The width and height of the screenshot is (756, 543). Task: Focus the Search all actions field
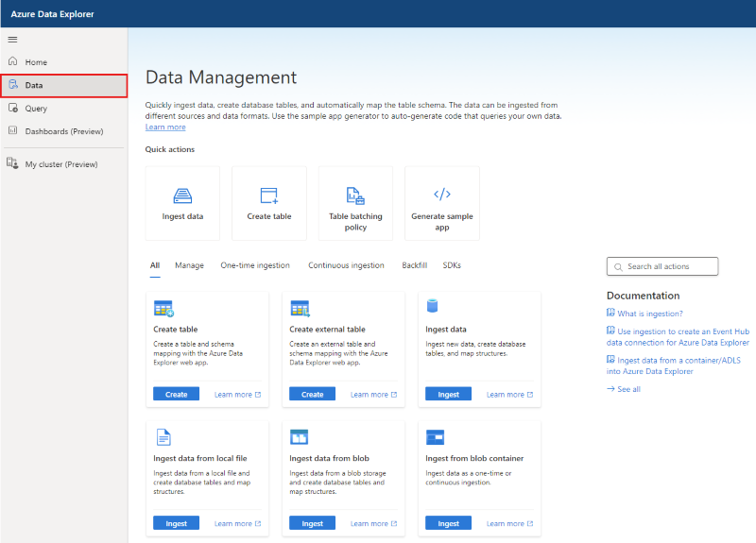(662, 266)
